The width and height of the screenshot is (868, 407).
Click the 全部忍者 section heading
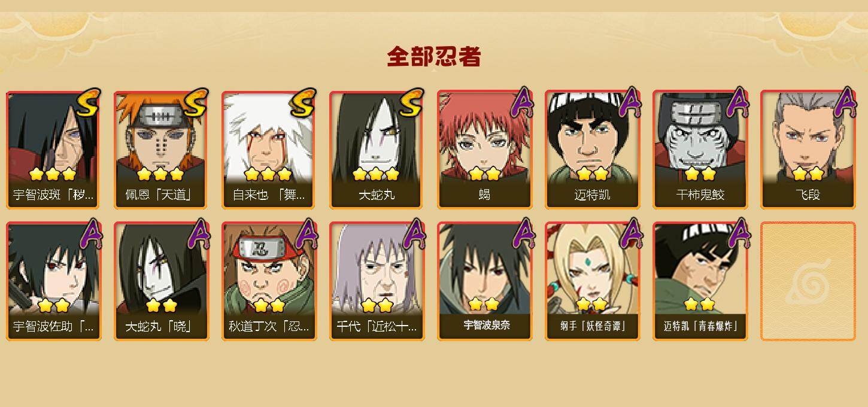(x=434, y=57)
